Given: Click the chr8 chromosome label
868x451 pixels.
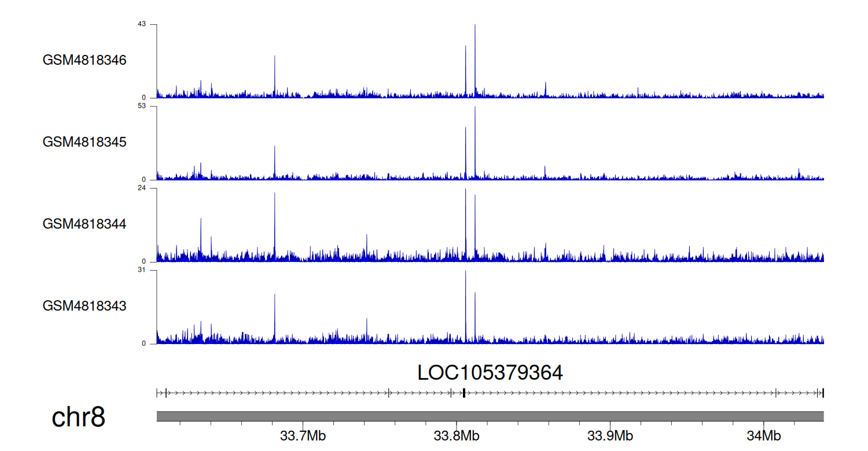Looking at the screenshot, I should [78, 417].
